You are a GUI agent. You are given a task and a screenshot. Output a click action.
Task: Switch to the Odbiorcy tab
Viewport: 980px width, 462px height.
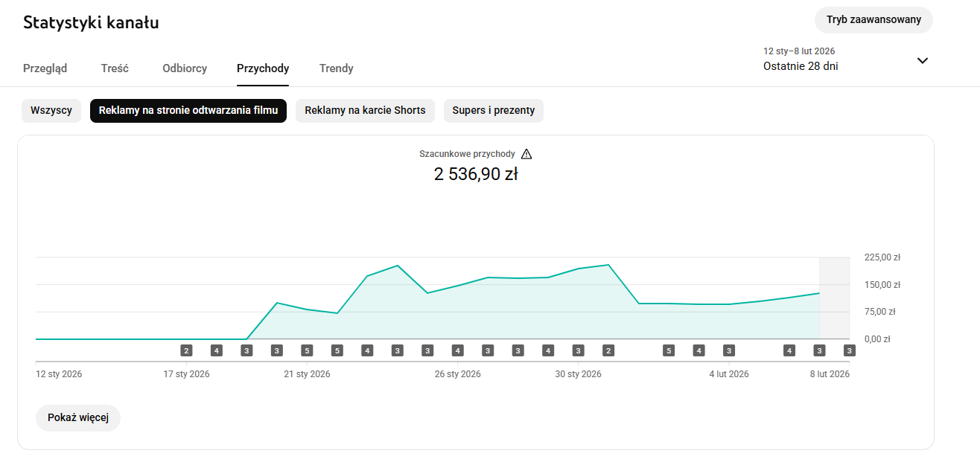pyautogui.click(x=185, y=68)
